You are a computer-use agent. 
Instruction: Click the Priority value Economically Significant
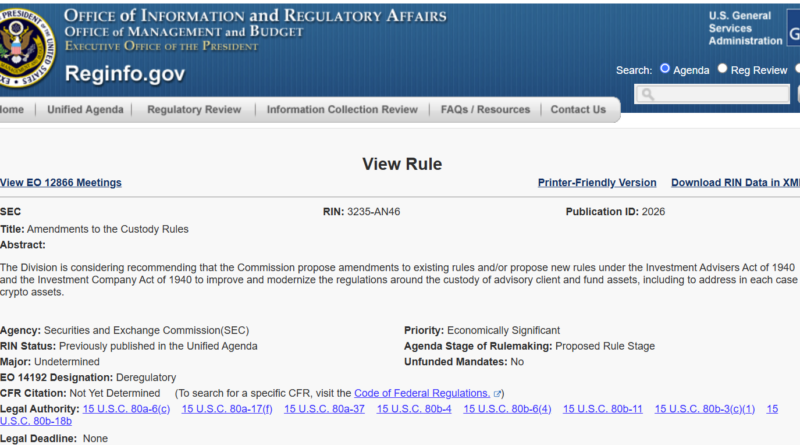[504, 331]
